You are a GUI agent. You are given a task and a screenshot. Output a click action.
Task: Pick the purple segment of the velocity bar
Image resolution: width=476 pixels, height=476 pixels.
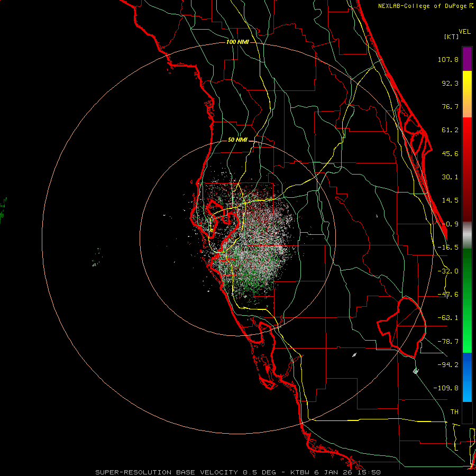point(467,59)
